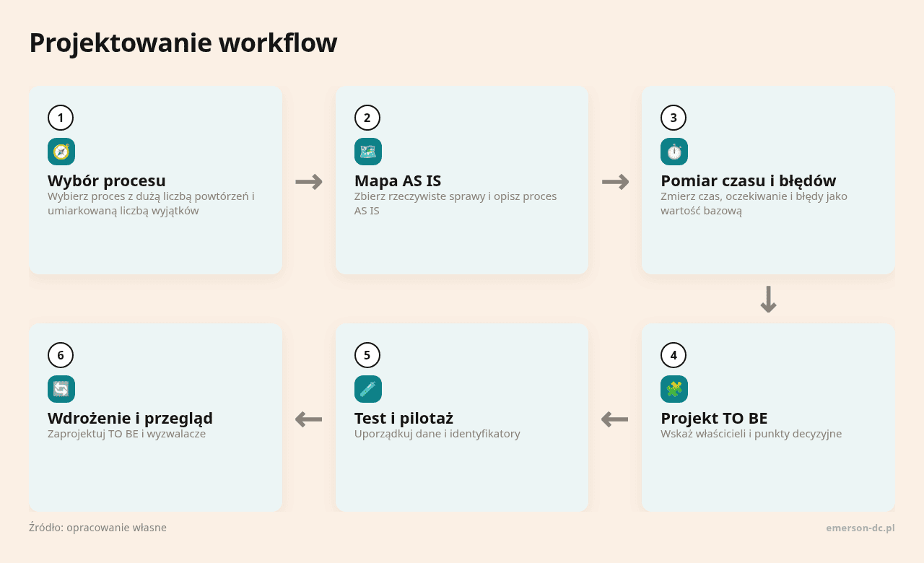Image resolution: width=924 pixels, height=563 pixels.
Task: Select the 'Wybór procesu' heading
Action: click(x=107, y=180)
